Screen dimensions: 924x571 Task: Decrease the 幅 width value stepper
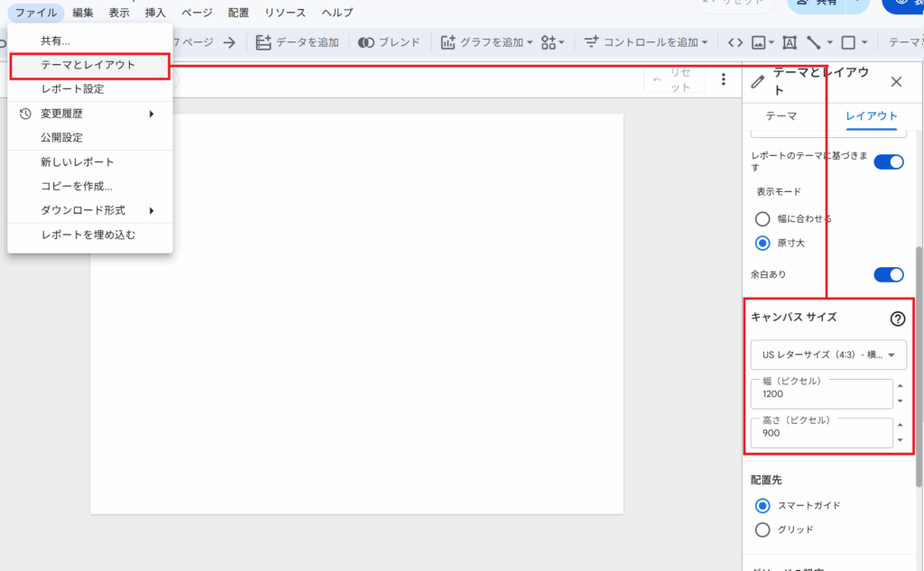point(900,401)
